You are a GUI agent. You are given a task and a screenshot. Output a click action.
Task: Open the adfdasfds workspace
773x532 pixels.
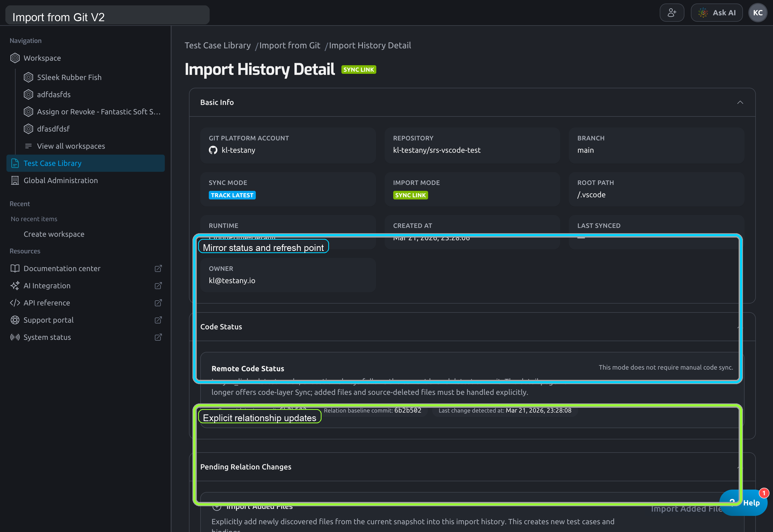(x=54, y=95)
